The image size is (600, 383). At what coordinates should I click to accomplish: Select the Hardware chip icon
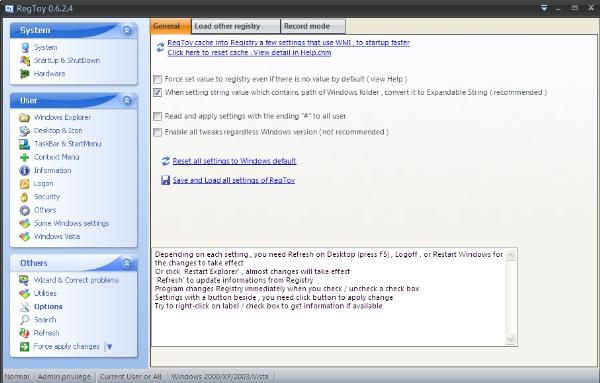point(25,73)
